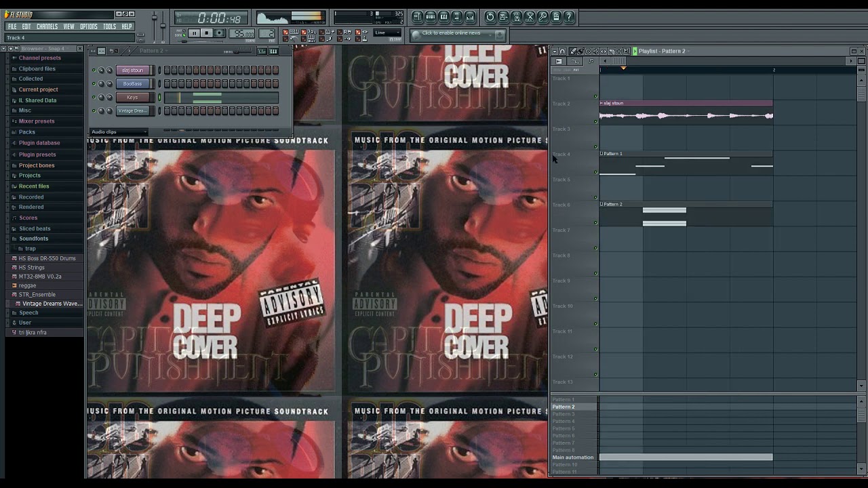
Task: Stop playback in the transport panel
Action: (207, 33)
